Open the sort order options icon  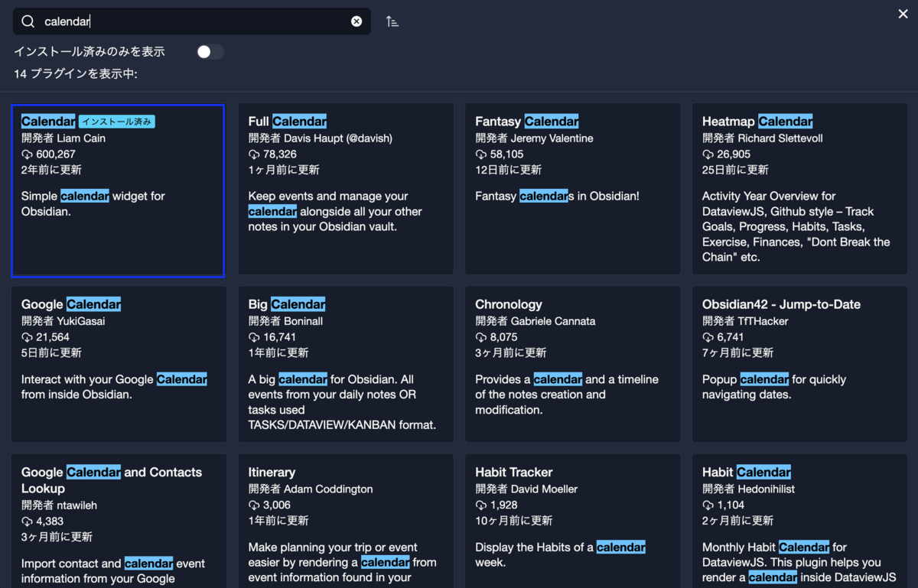[x=392, y=21]
